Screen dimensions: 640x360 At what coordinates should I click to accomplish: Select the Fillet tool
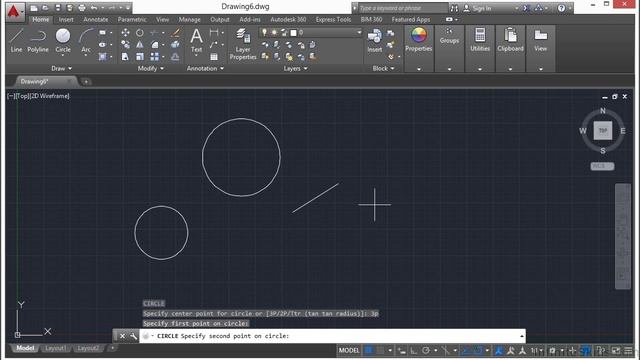154,44
